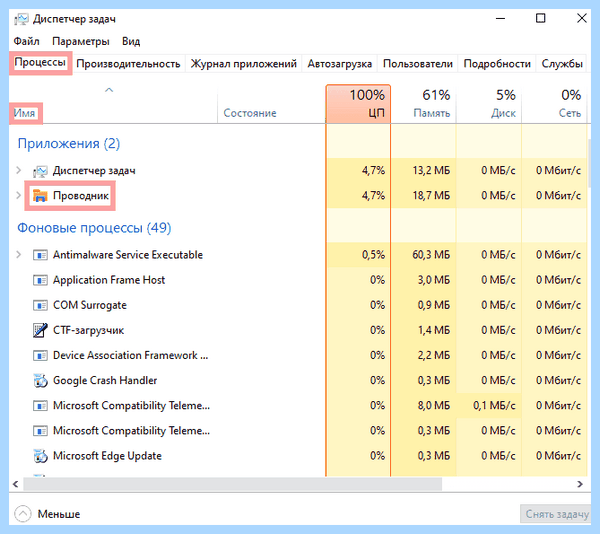Switch to the Производительность tab
Image resolution: width=600 pixels, height=534 pixels.
(x=128, y=63)
